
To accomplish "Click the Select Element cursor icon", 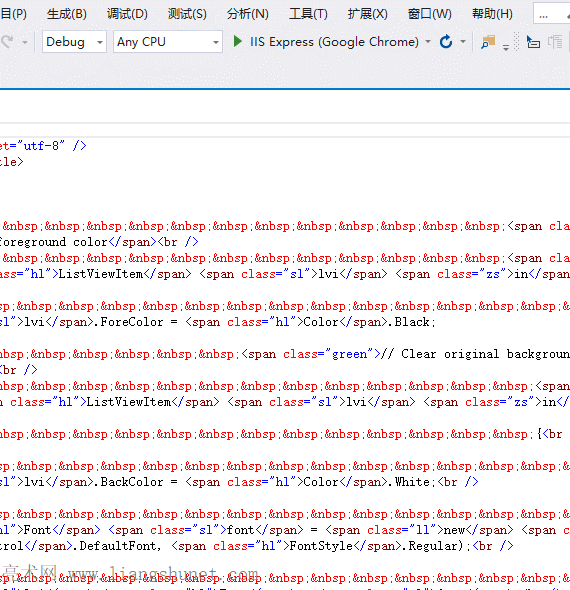I will coord(533,42).
